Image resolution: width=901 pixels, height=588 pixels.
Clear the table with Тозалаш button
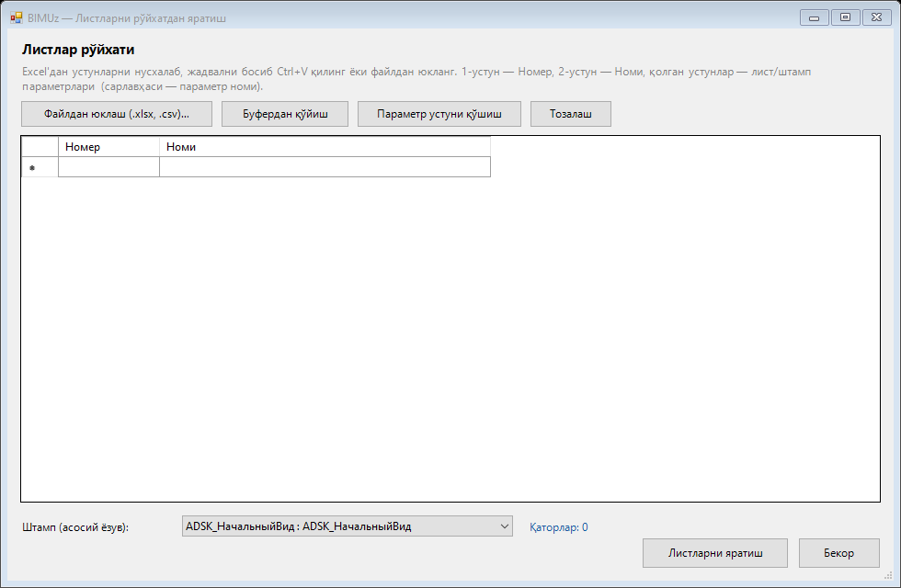[x=571, y=114]
